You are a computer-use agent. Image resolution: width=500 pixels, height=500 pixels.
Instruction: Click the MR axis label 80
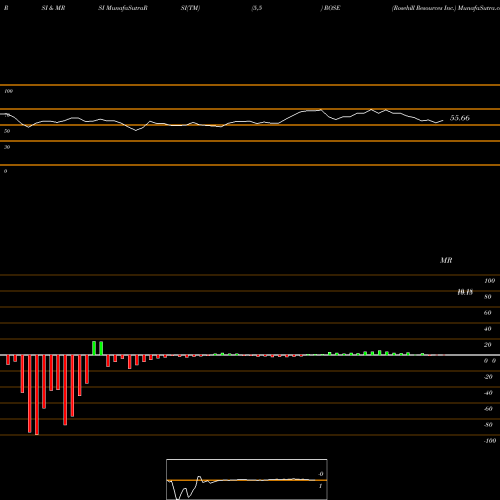pyautogui.click(x=488, y=297)
